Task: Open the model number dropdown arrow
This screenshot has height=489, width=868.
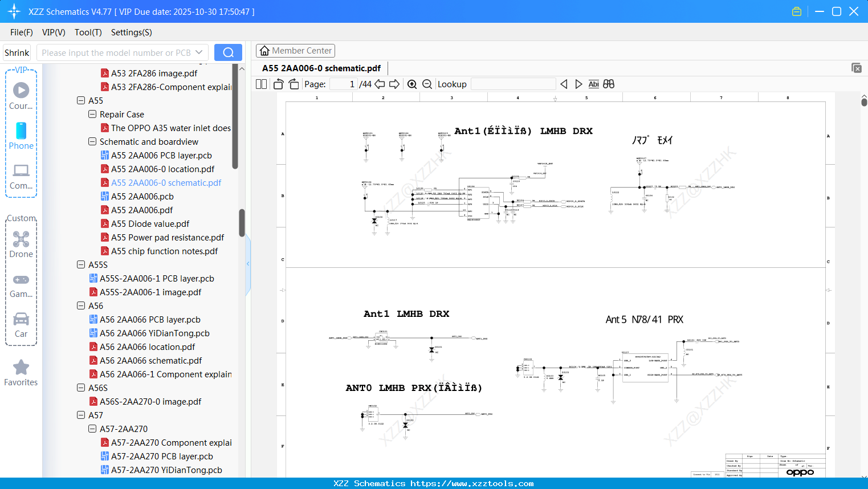Action: point(199,52)
